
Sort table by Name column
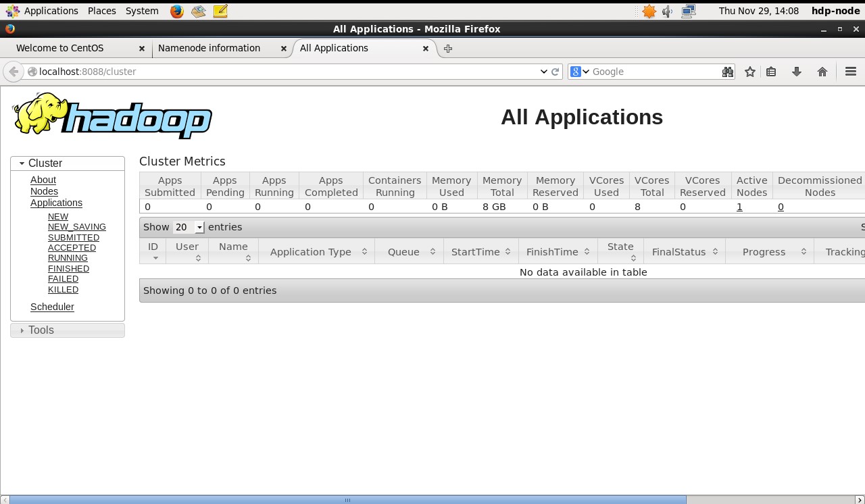tap(233, 251)
